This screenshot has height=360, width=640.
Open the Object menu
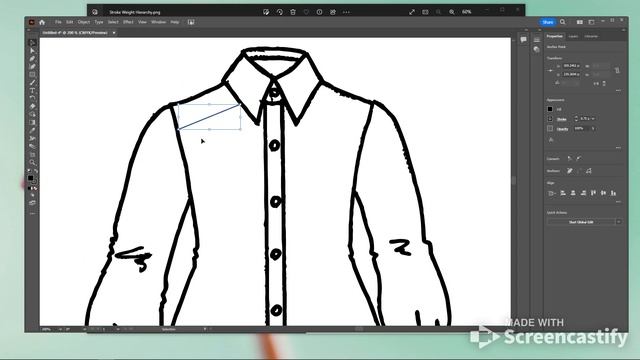[84, 22]
